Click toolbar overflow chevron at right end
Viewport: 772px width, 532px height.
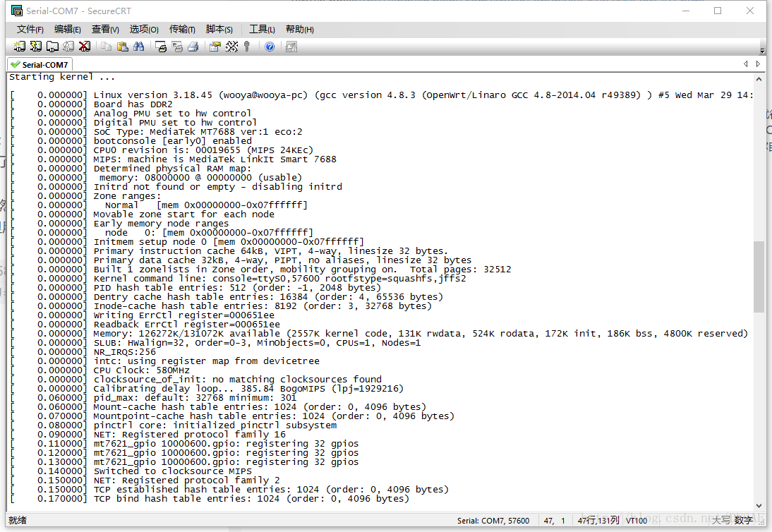[x=762, y=50]
